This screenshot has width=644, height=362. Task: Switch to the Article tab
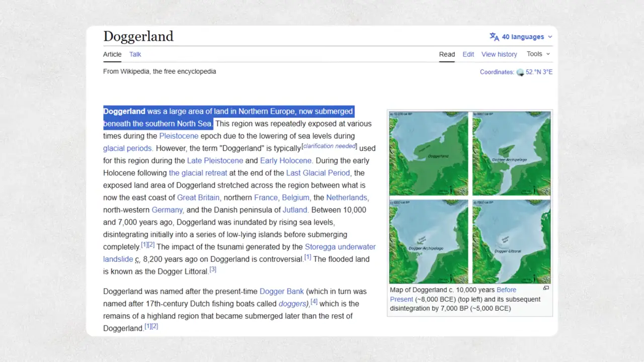click(112, 54)
